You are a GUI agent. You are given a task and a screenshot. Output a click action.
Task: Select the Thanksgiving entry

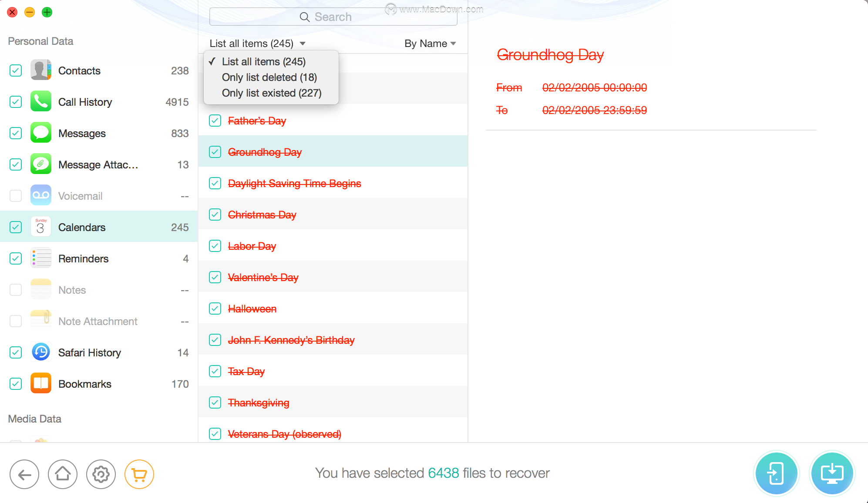(x=333, y=402)
